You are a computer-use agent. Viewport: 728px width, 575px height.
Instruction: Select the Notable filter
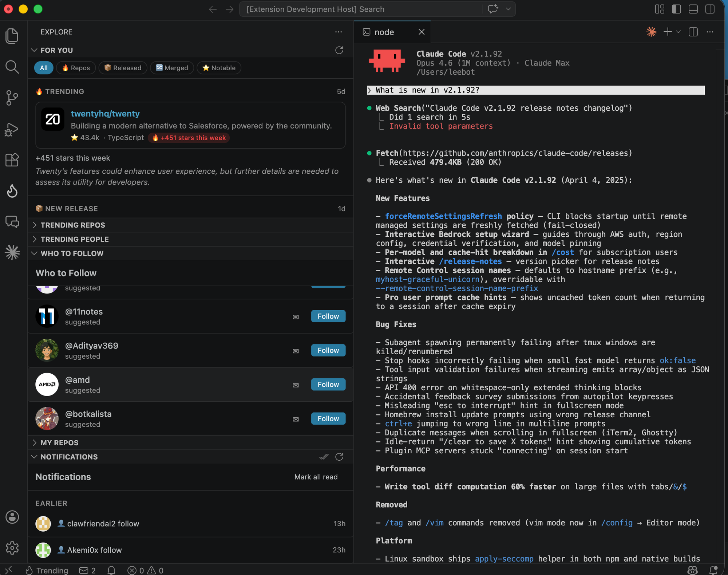click(218, 68)
